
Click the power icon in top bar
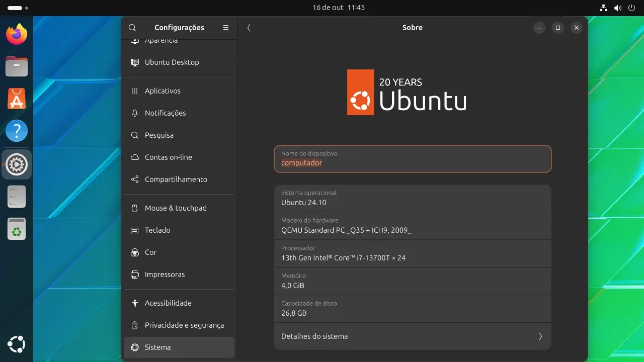click(632, 8)
